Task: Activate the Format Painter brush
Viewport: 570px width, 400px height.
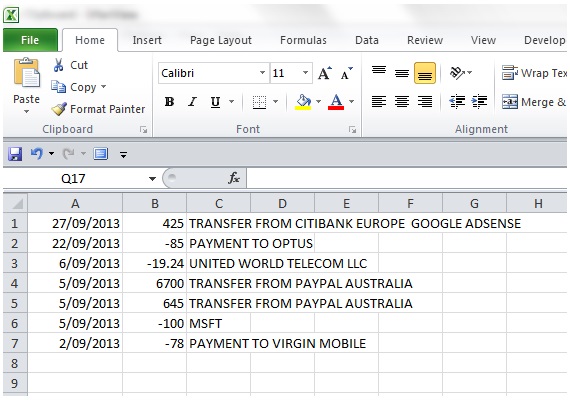Action: click(x=59, y=109)
